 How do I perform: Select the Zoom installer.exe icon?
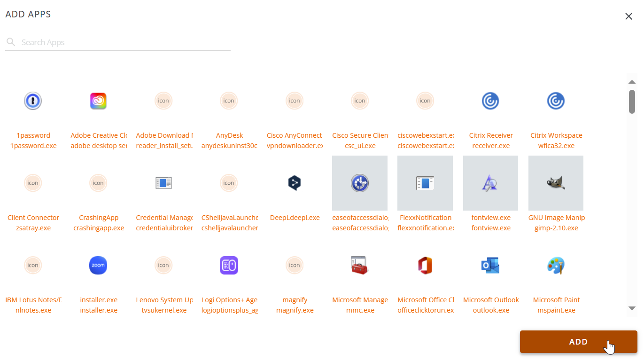98,265
